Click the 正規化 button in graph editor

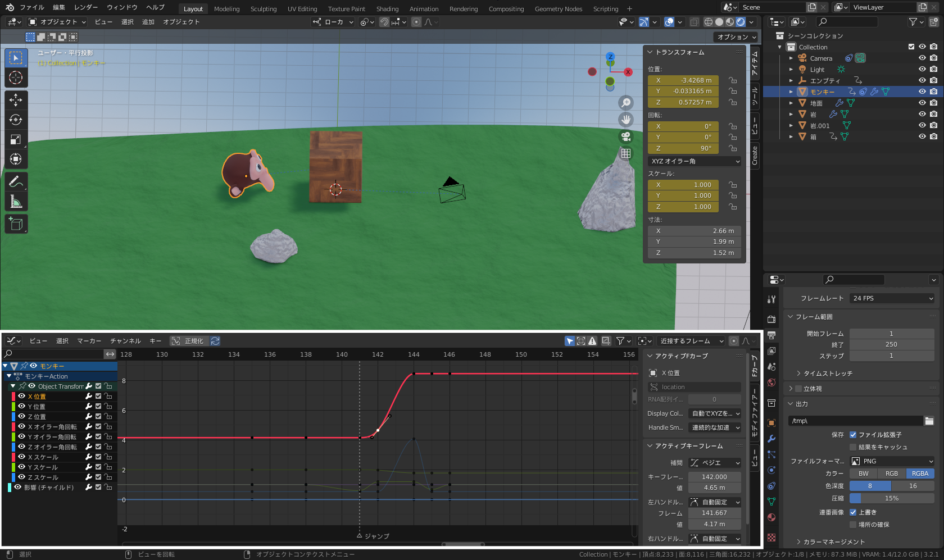(189, 341)
